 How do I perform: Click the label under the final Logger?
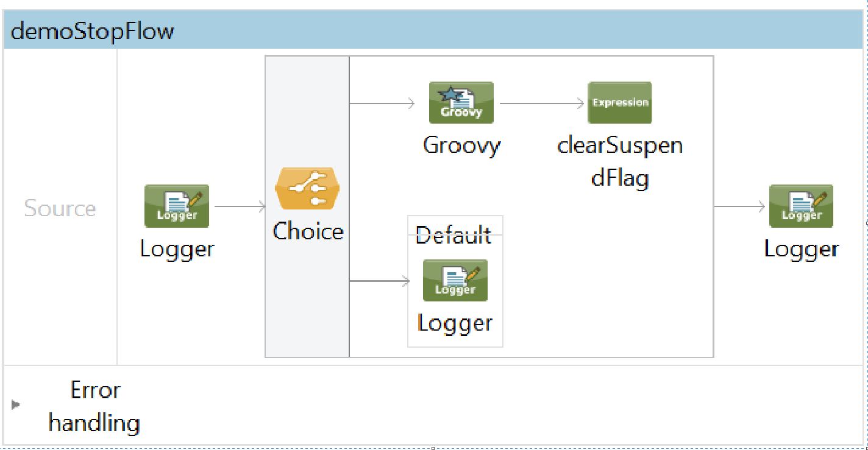(801, 249)
